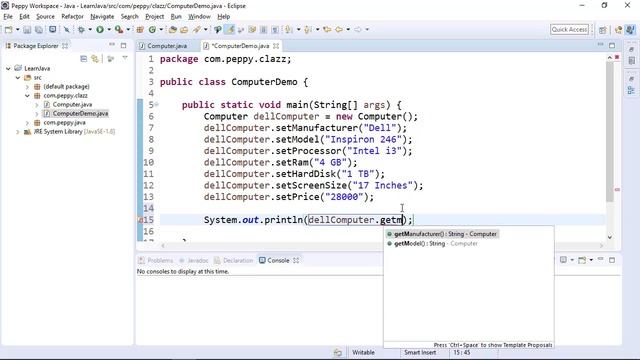The height and width of the screenshot is (360, 640).
Task: Close the ComputerDemo.java editor tab
Action: [x=276, y=46]
